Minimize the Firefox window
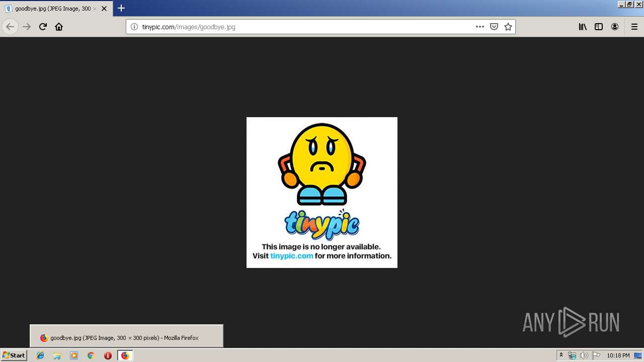The image size is (644, 362). click(x=621, y=4)
